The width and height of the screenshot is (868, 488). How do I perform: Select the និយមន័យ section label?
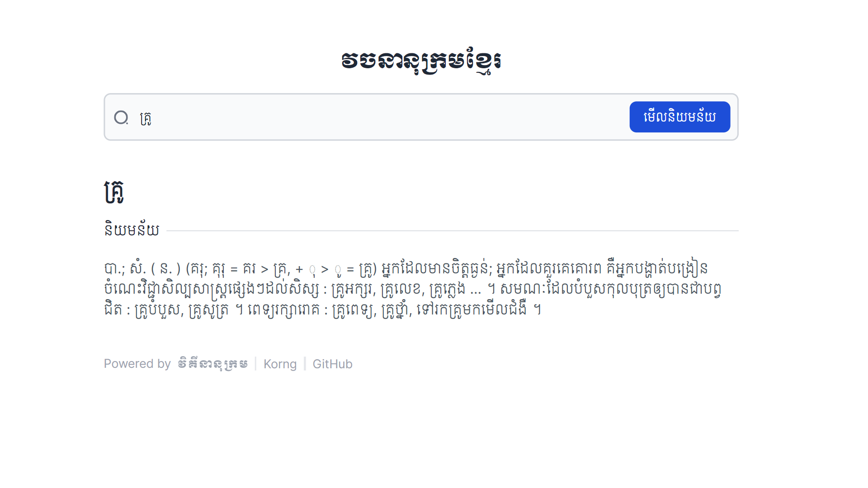(132, 230)
